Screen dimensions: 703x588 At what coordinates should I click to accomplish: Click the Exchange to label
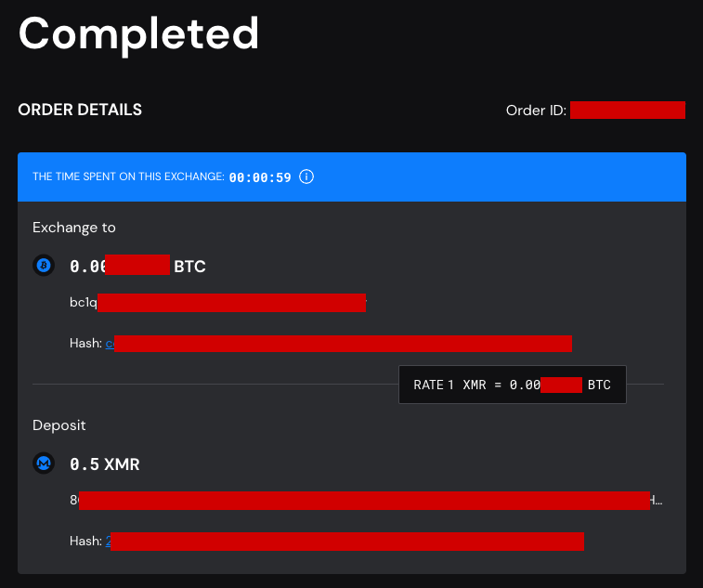74,228
